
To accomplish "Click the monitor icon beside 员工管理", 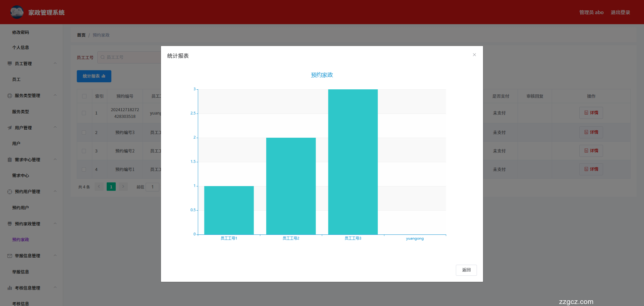I will [10, 63].
